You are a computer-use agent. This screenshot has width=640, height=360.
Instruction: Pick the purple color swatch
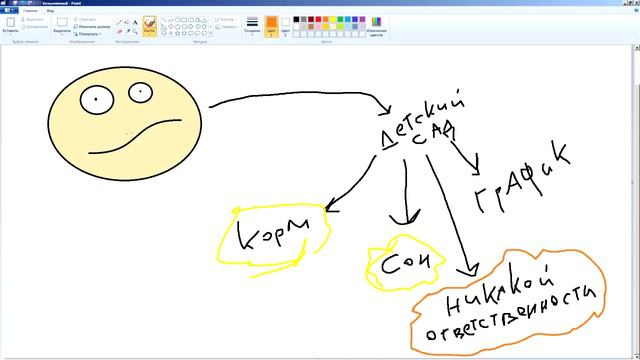click(x=362, y=19)
